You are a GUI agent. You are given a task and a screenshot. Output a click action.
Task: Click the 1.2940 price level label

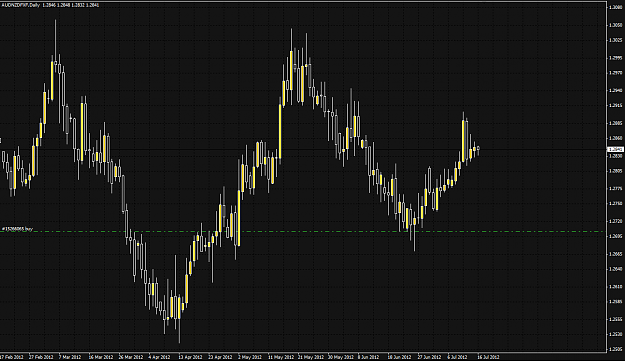point(616,90)
